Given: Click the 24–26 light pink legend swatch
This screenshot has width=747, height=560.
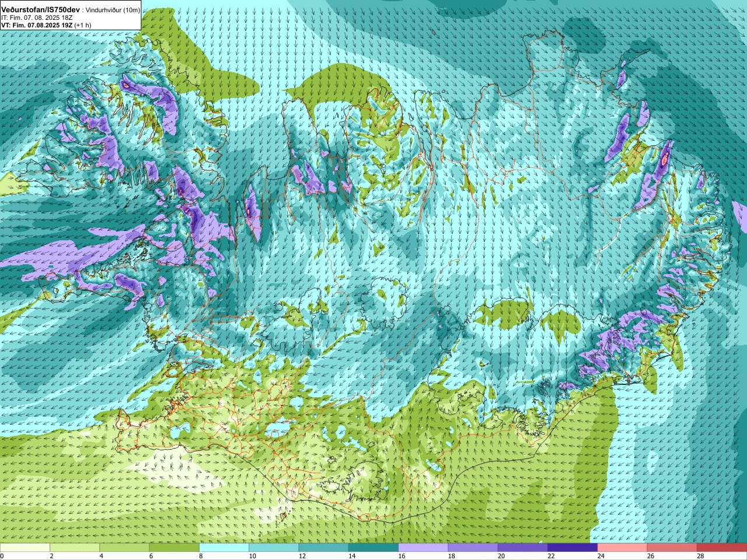Looking at the screenshot, I should pyautogui.click(x=623, y=548).
